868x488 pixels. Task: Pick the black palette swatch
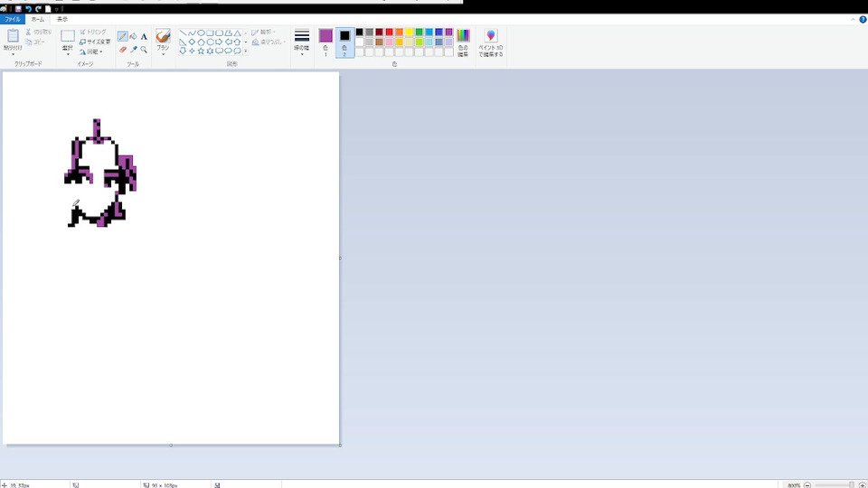click(x=359, y=33)
